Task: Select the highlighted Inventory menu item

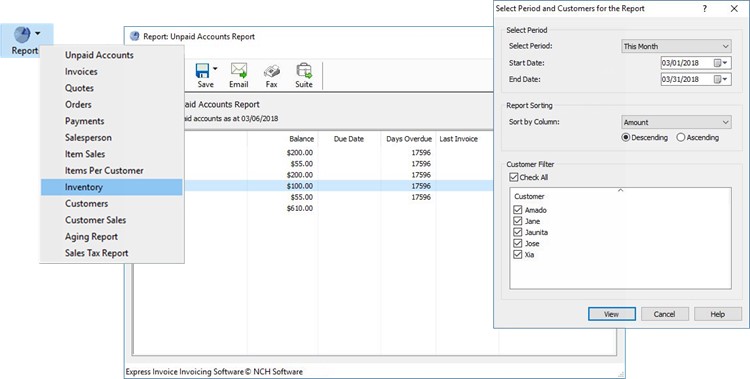Action: click(x=111, y=187)
